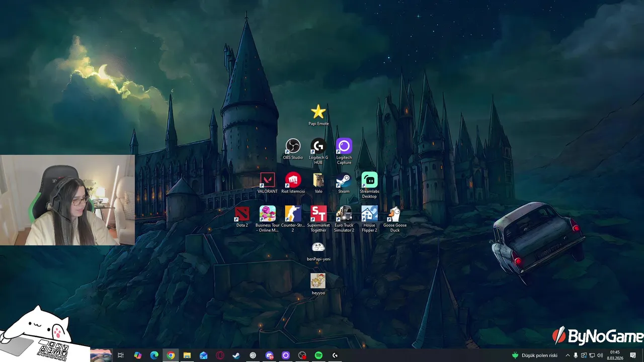
Task: Switch to Google Chrome in the taskbar
Action: pyautogui.click(x=171, y=355)
